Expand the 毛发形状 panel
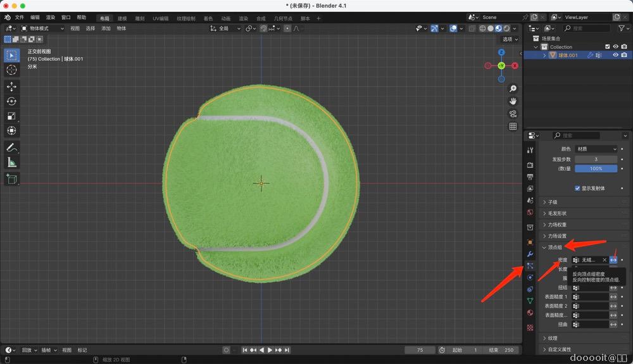Image resolution: width=633 pixels, height=364 pixels. 557,213
